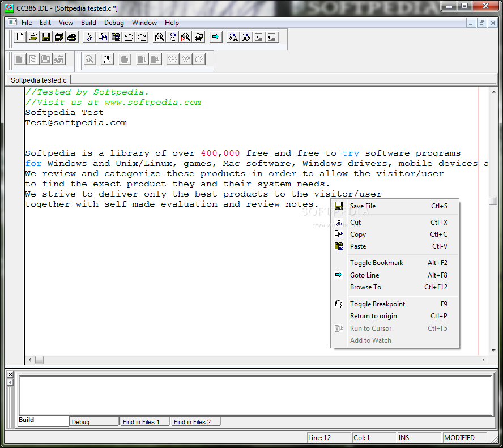Click the editor vertical scrollbar down arrow
The image size is (503, 448).
tap(493, 351)
